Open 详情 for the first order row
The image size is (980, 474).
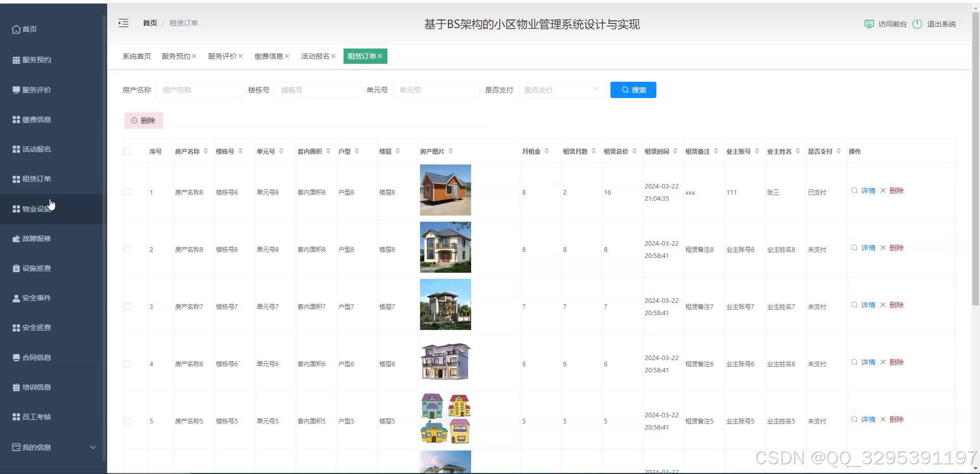pos(866,191)
